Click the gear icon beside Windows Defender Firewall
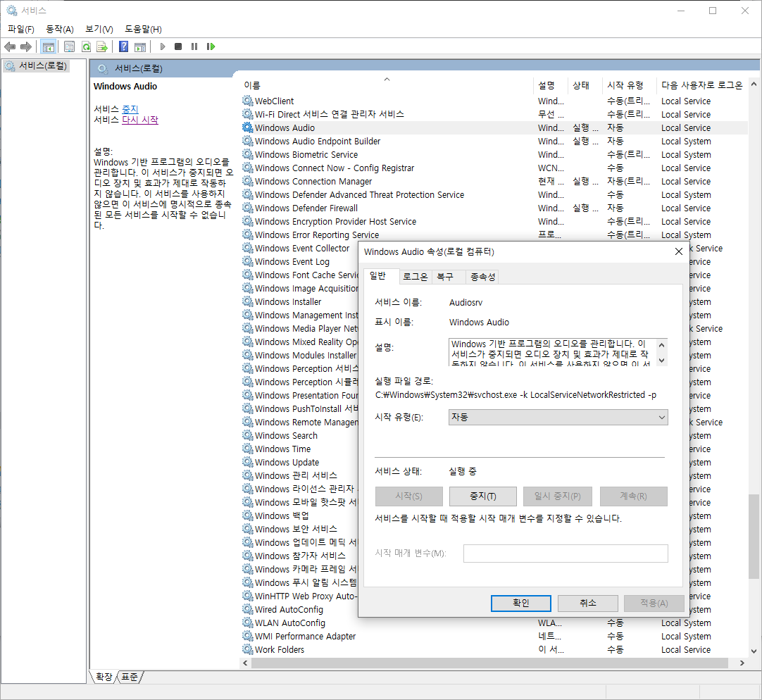This screenshot has width=762, height=700. coord(248,208)
